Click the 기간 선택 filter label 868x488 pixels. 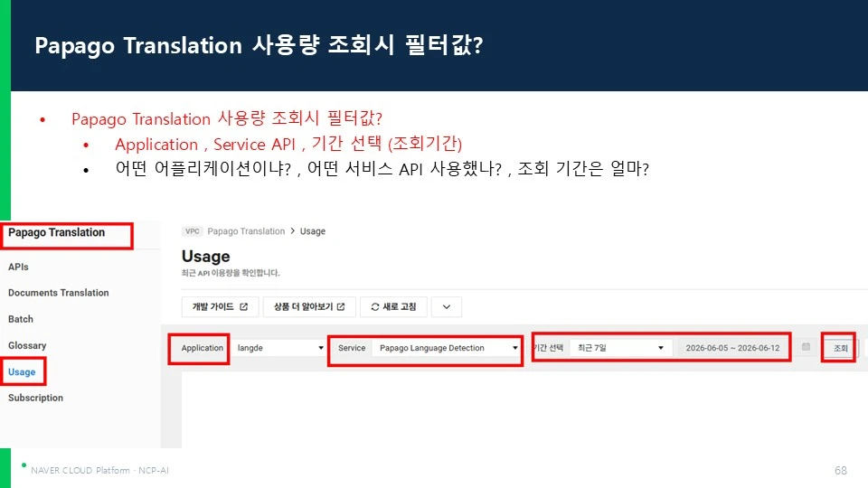pyautogui.click(x=548, y=348)
